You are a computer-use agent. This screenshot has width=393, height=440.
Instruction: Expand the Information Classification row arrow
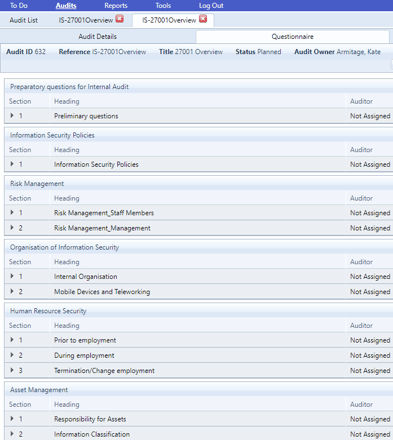click(12, 433)
